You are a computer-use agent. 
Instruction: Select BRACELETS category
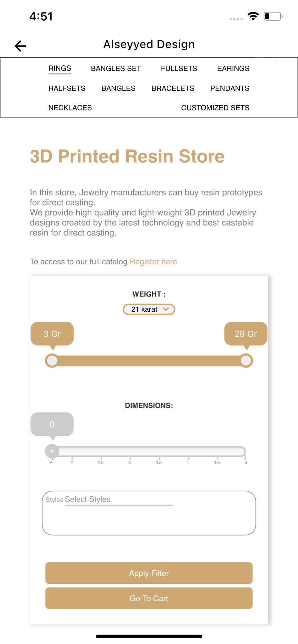click(x=173, y=89)
